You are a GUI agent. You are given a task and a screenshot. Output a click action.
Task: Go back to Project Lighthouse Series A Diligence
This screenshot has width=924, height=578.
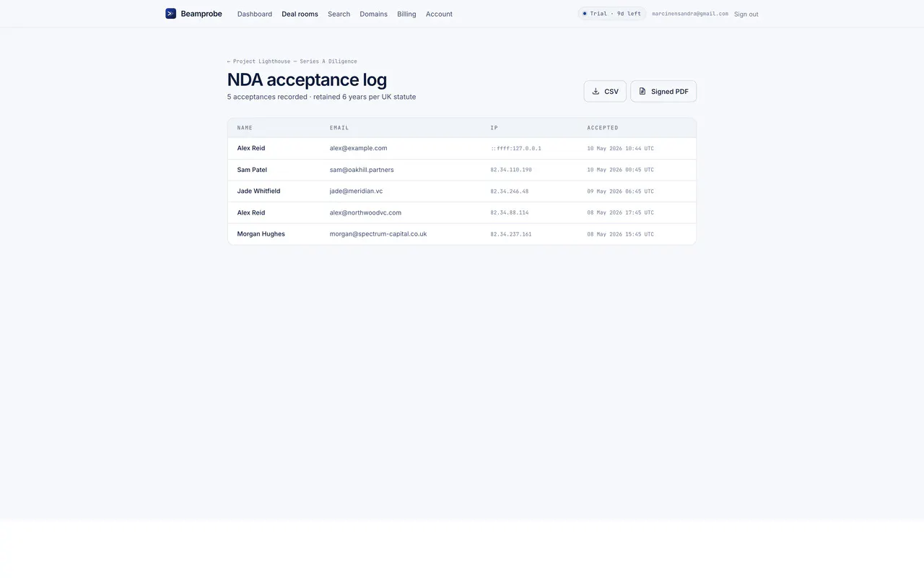pos(292,61)
